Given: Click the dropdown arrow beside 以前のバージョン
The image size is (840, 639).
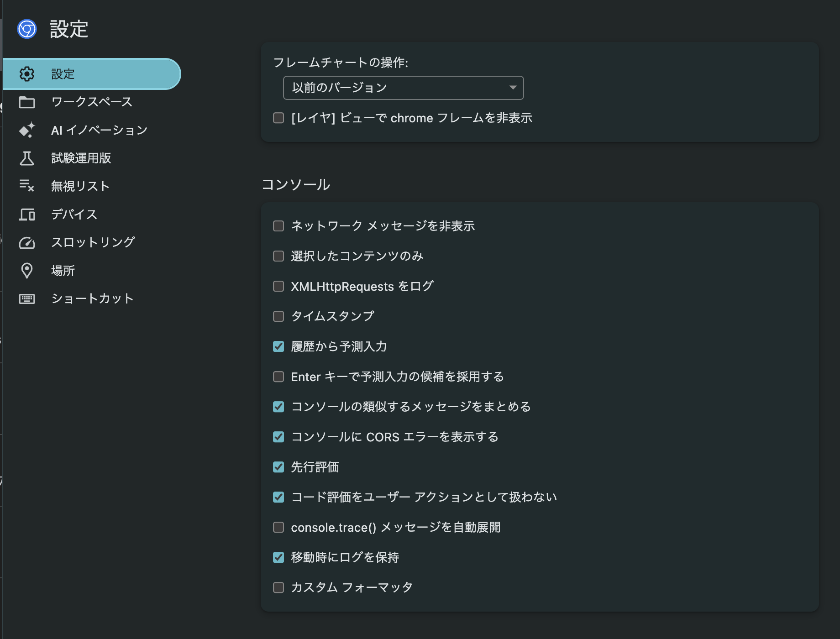Looking at the screenshot, I should [513, 88].
